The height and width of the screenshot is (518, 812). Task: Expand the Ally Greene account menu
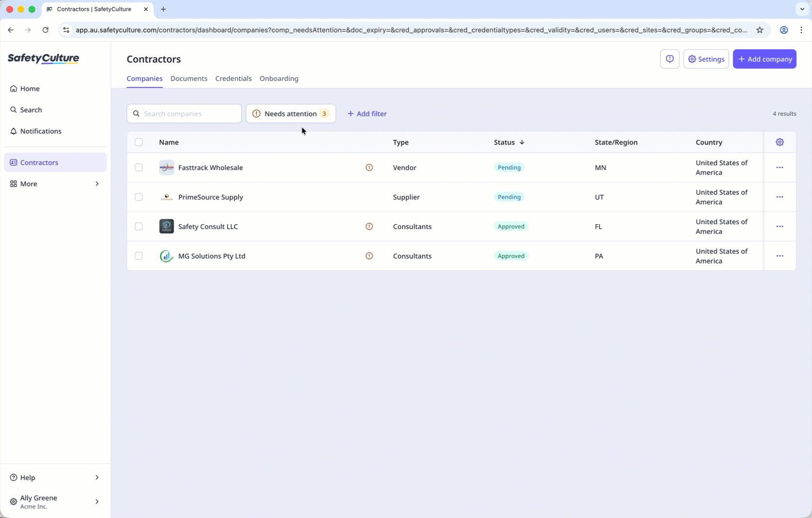coord(55,502)
